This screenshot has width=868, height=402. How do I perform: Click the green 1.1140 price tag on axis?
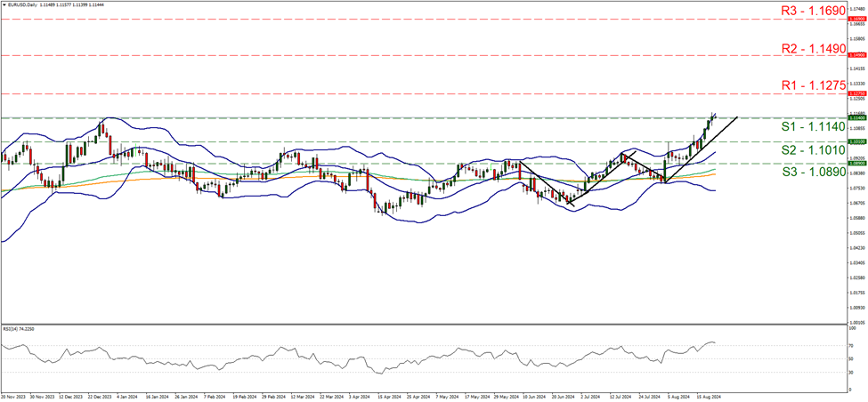[856, 117]
